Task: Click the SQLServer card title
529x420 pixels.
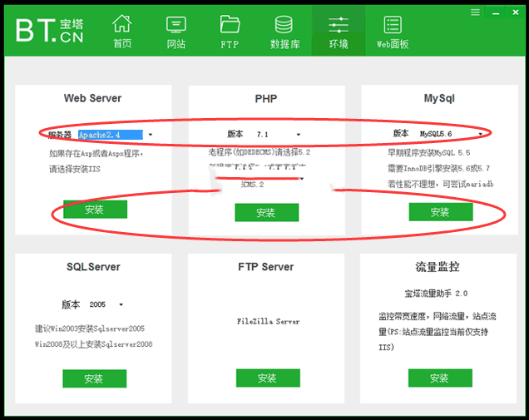Action: 93,267
